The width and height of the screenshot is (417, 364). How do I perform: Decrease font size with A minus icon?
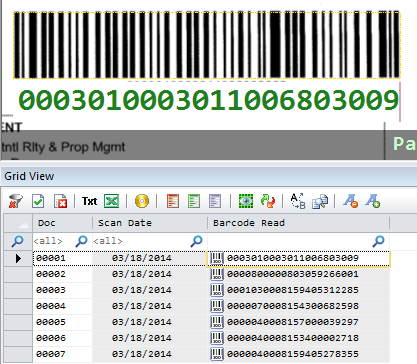tap(351, 201)
